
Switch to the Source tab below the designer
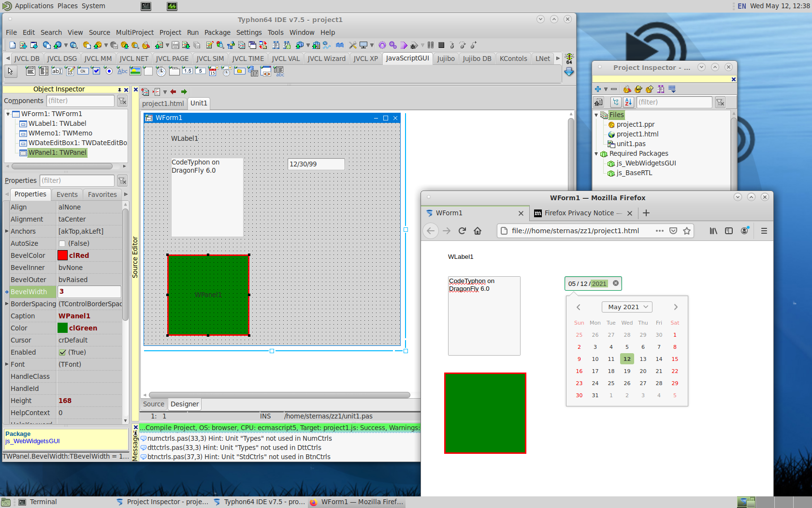pos(154,404)
